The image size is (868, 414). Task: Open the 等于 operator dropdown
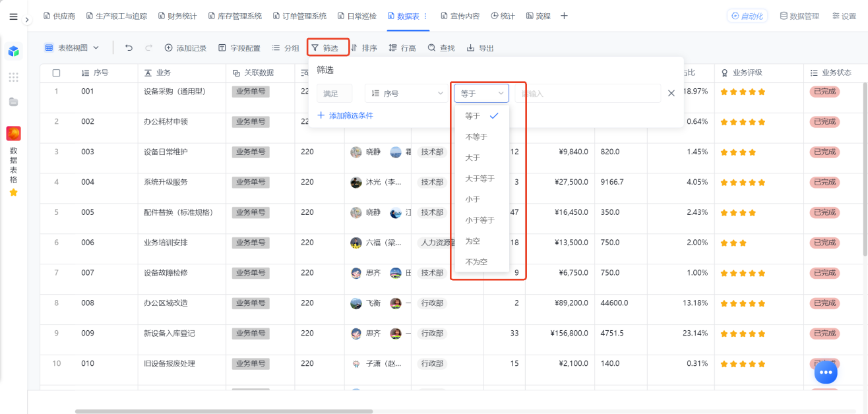coord(481,94)
